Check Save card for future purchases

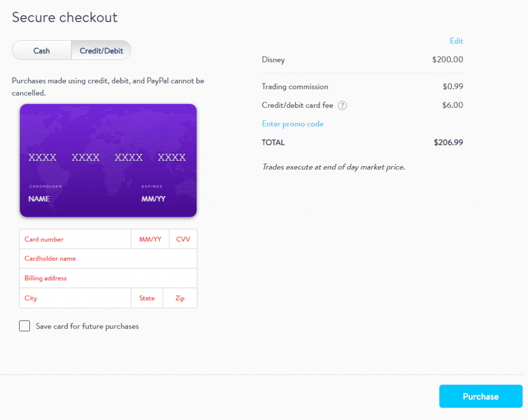point(25,326)
